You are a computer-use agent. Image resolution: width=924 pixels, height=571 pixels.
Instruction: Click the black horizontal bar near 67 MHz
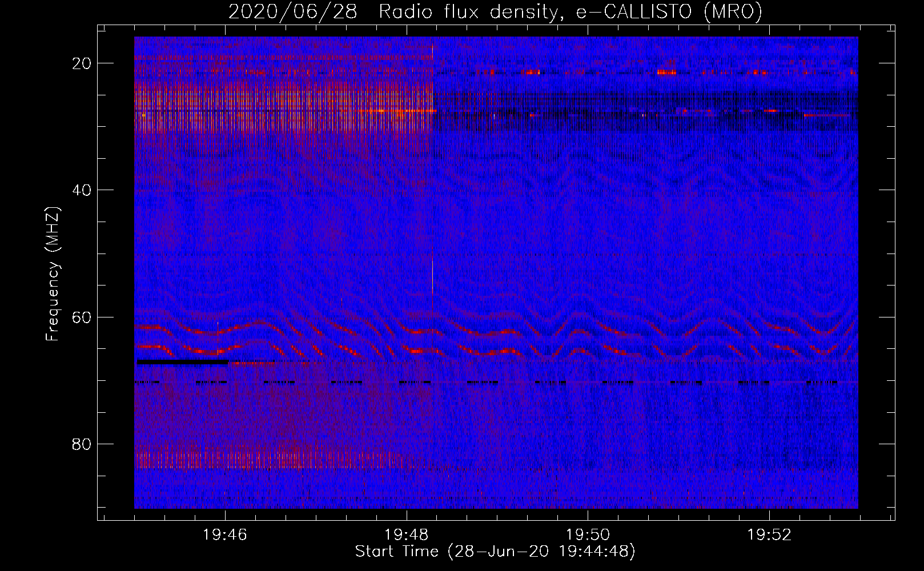[x=183, y=362]
